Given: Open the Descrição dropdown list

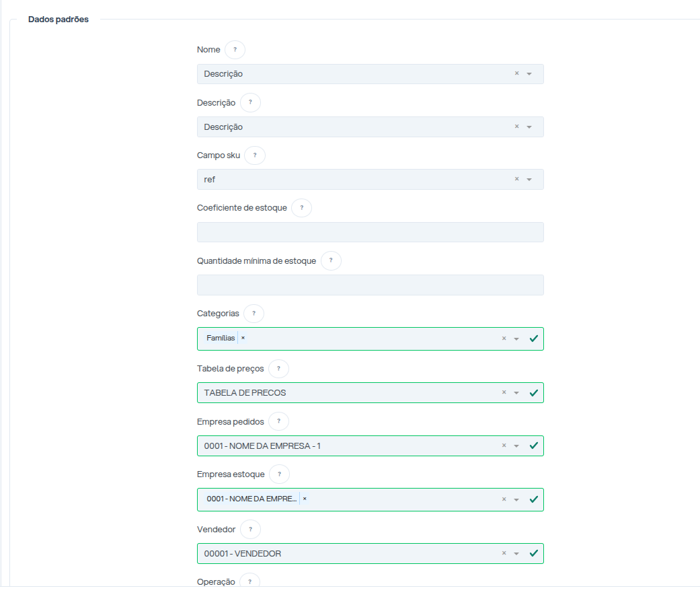Looking at the screenshot, I should pos(529,127).
